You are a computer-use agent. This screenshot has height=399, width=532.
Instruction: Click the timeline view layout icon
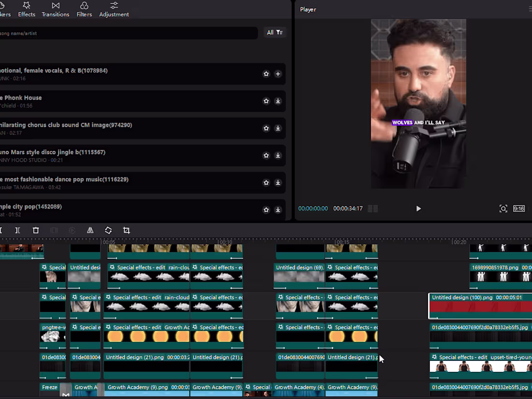pyautogui.click(x=372, y=208)
